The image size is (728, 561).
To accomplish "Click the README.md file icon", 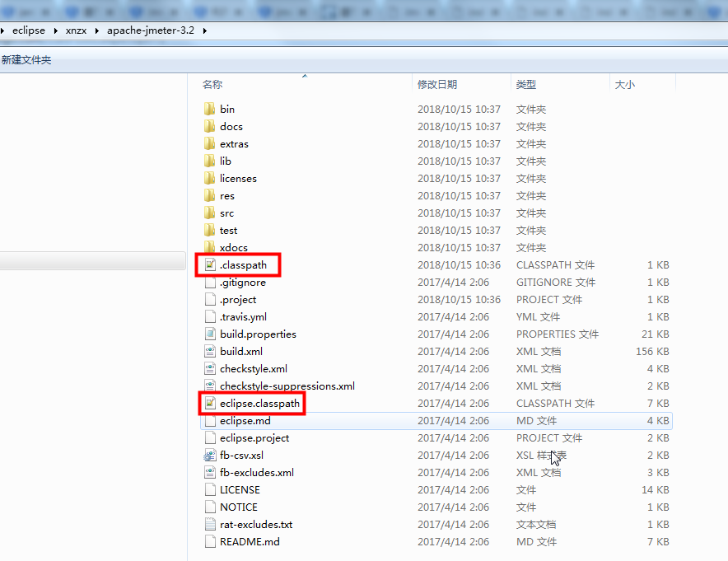I will tap(210, 541).
